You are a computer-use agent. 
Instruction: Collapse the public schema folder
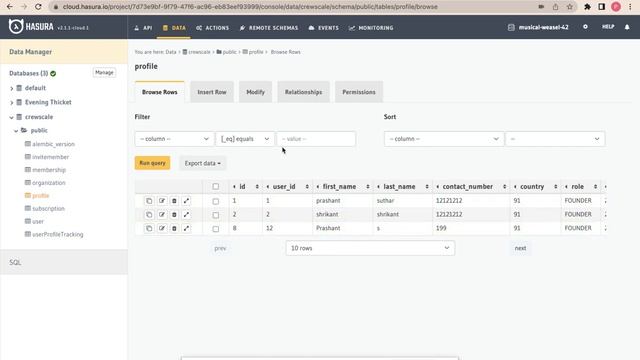16,131
